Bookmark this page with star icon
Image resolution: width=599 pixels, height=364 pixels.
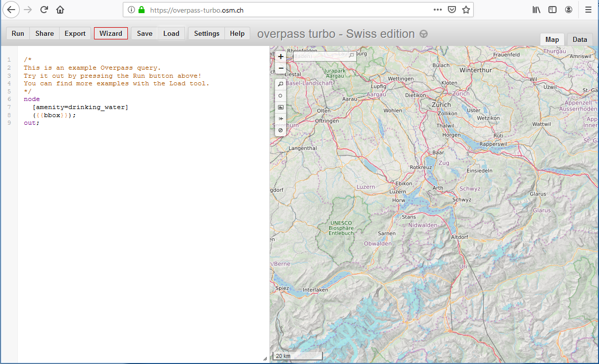point(466,10)
